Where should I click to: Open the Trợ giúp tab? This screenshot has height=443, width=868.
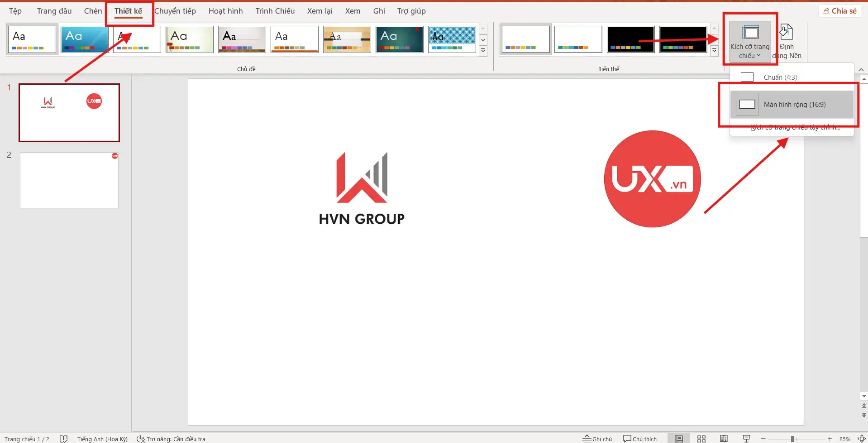pos(411,11)
